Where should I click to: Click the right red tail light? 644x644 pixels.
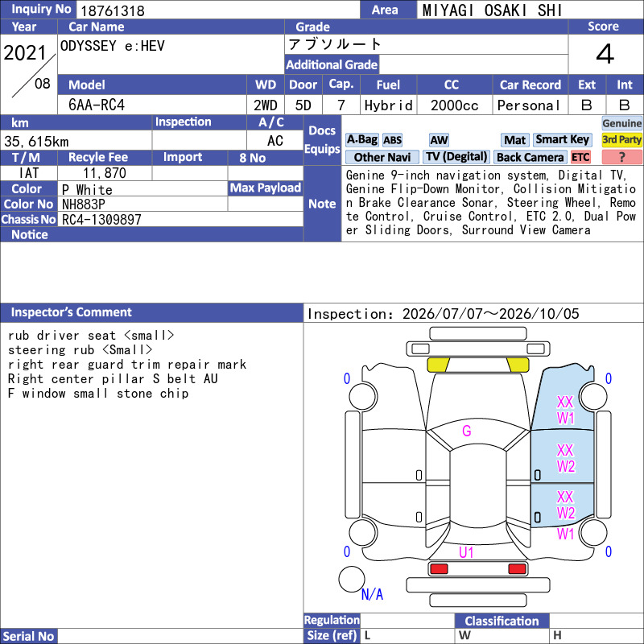(517, 569)
